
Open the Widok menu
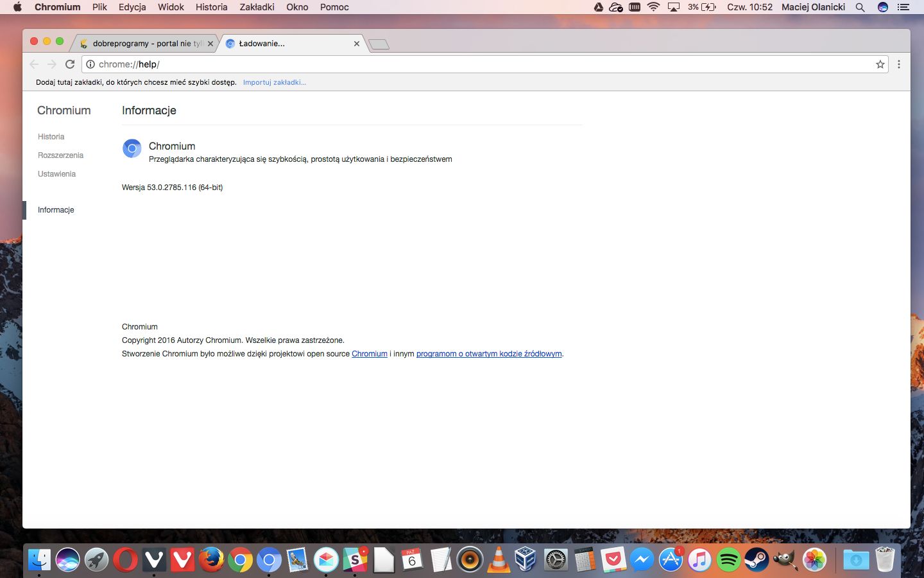171,7
